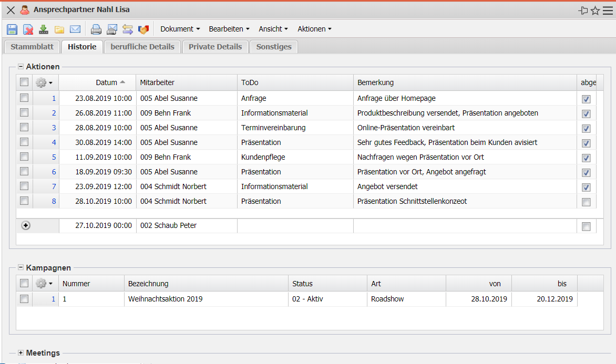Tick the 'abge' checkbox for Präsentation Schnittstellenkonzeot
The height and width of the screenshot is (364, 616).
(586, 202)
